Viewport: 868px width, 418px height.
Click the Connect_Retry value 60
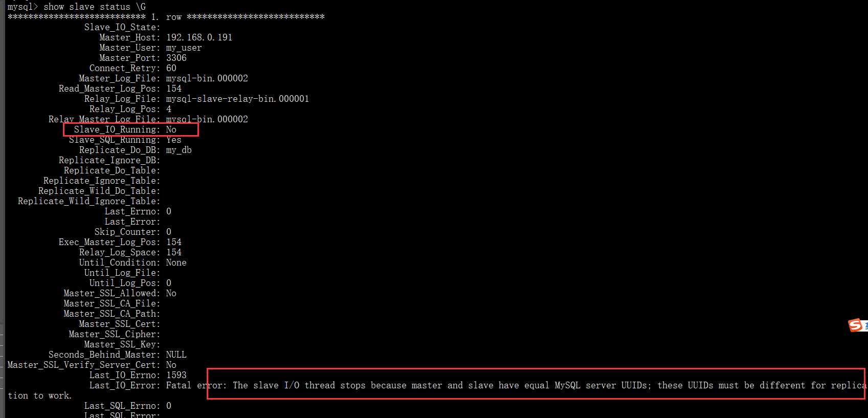(x=171, y=68)
